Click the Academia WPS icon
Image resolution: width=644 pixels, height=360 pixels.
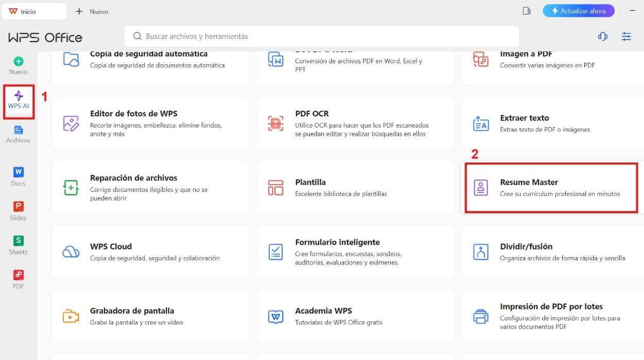pos(276,316)
